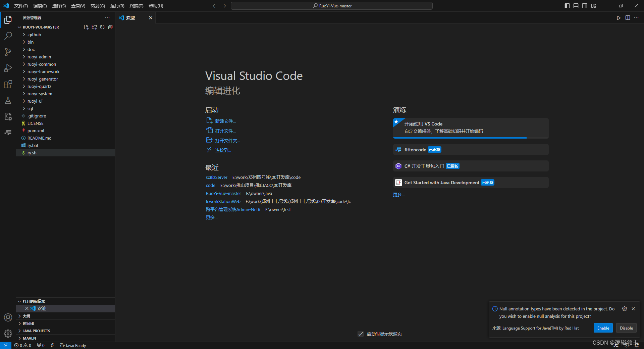The height and width of the screenshot is (349, 644).
Task: Click the Accounts icon in activity bar
Action: coord(8,317)
